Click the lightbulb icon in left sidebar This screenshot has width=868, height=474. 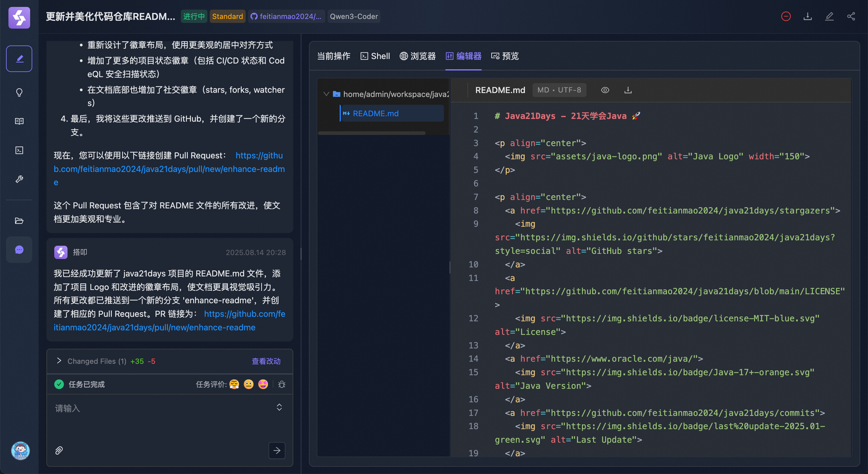point(19,92)
